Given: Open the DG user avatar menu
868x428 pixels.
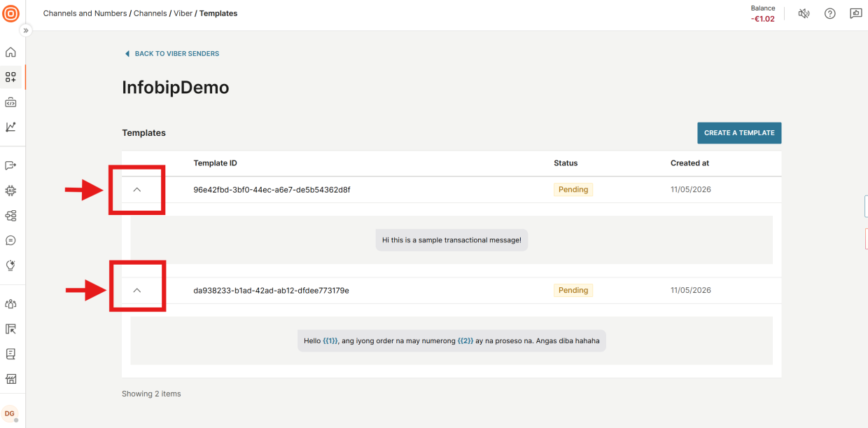Looking at the screenshot, I should [x=10, y=413].
